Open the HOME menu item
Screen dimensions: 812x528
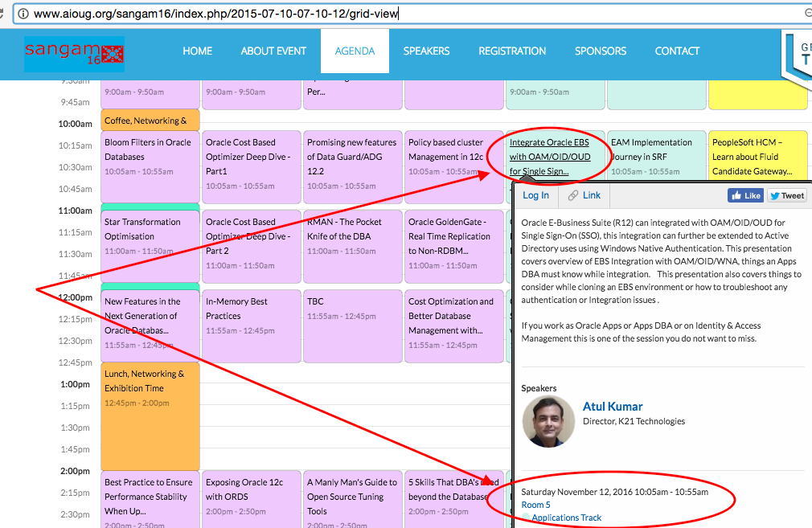197,51
